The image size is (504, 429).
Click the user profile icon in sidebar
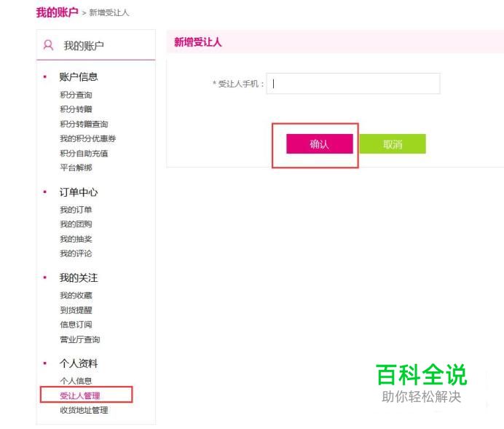[48, 45]
